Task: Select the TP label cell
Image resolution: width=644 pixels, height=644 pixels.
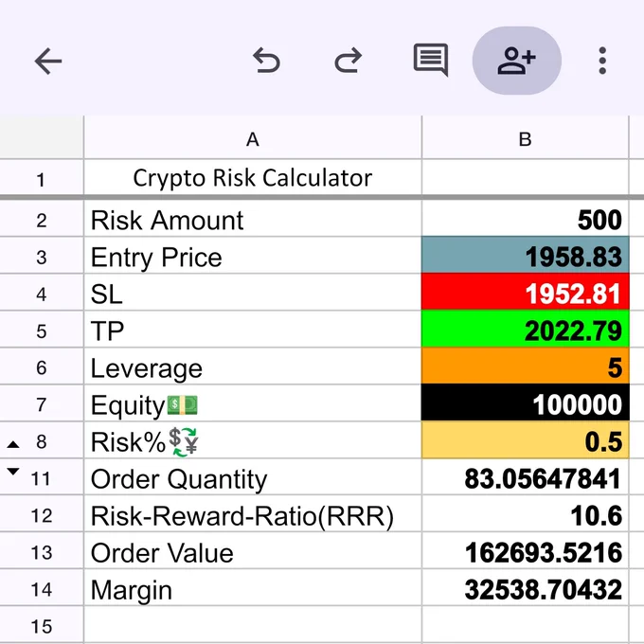Action: coord(253,330)
